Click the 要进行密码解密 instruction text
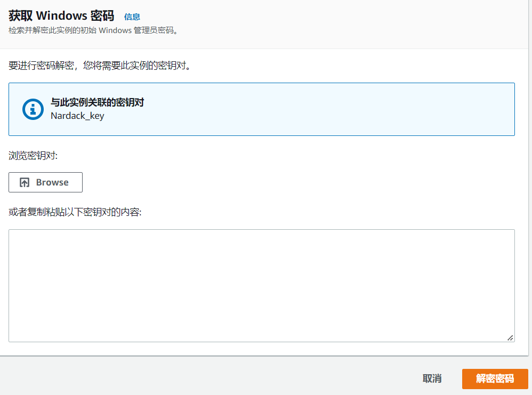532x395 pixels. 100,65
